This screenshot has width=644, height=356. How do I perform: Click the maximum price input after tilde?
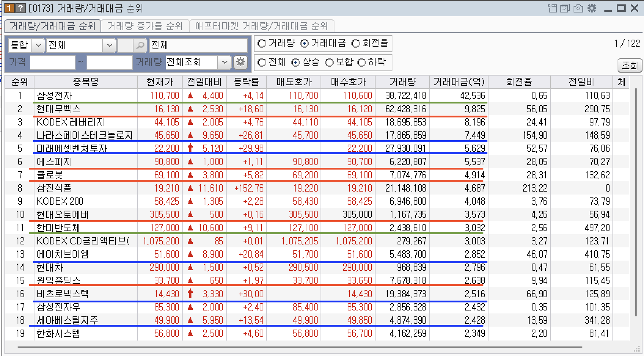109,62
